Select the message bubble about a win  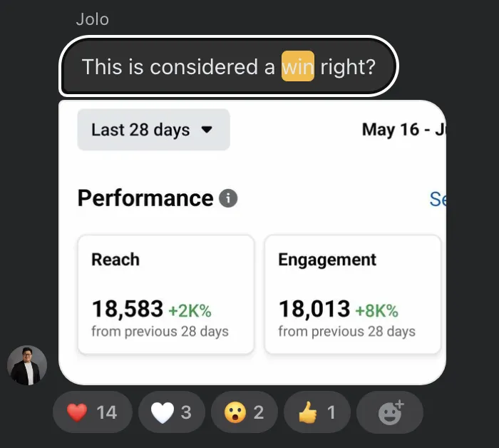229,66
